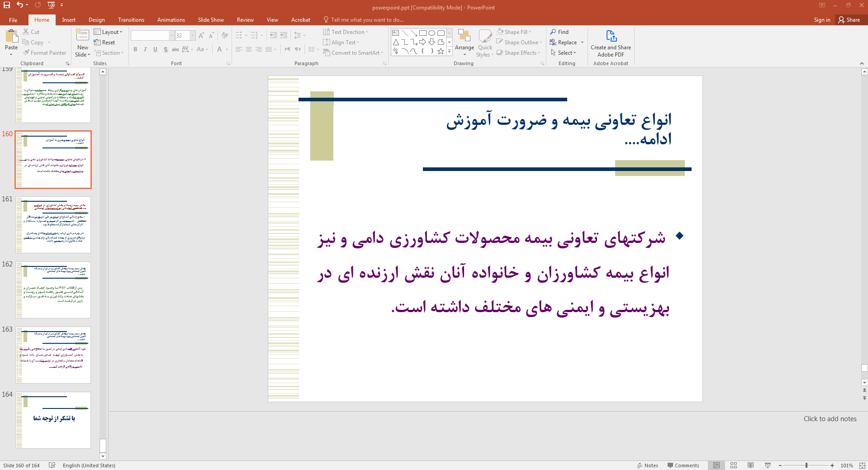
Task: Click the zoom slider handle
Action: 806,465
